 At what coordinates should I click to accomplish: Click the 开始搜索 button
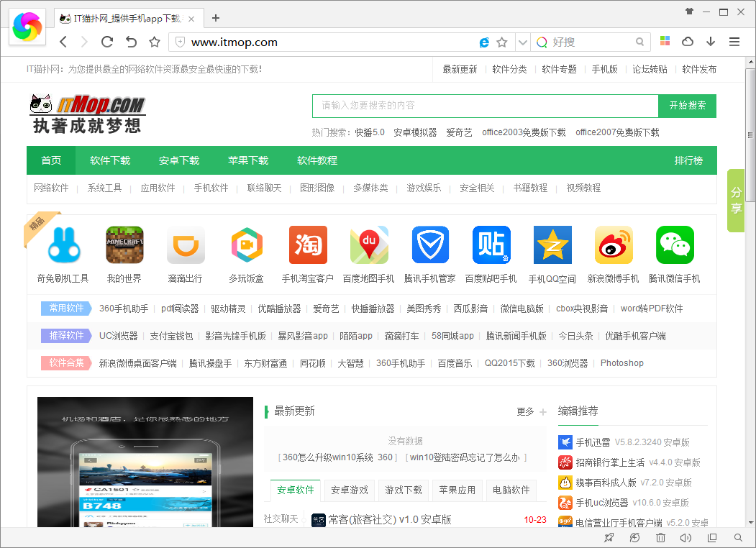click(687, 106)
